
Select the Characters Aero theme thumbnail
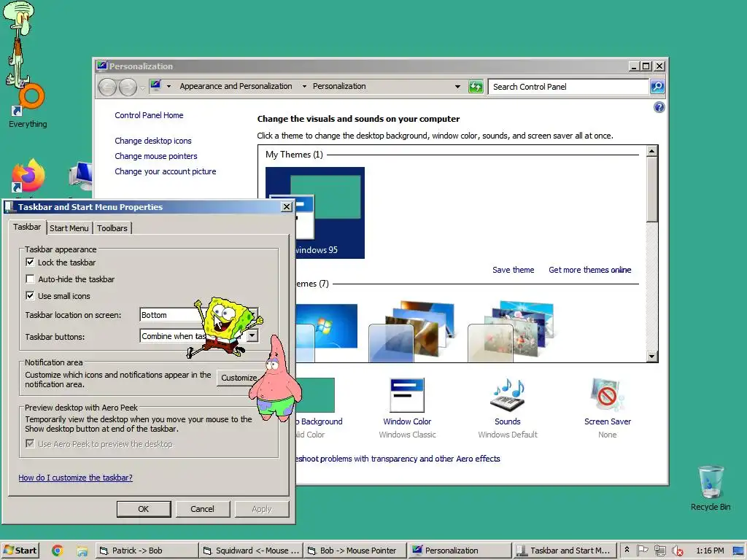pos(511,331)
